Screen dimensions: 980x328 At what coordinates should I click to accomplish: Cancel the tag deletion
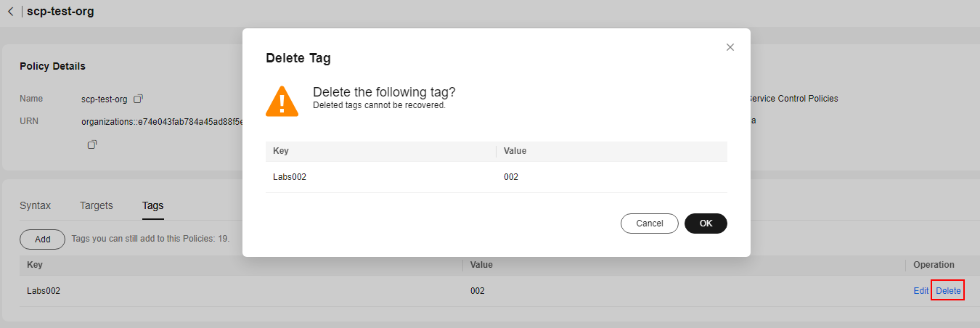[650, 224]
